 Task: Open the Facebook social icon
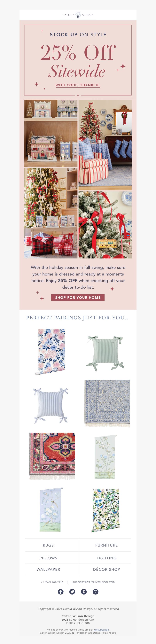click(x=60, y=592)
